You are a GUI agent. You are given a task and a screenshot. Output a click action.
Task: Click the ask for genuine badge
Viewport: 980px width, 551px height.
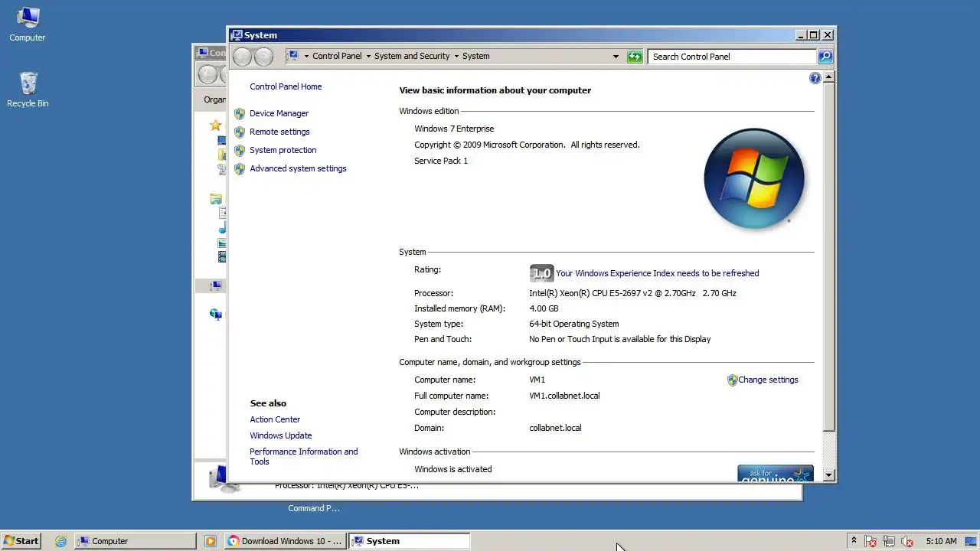(x=775, y=474)
